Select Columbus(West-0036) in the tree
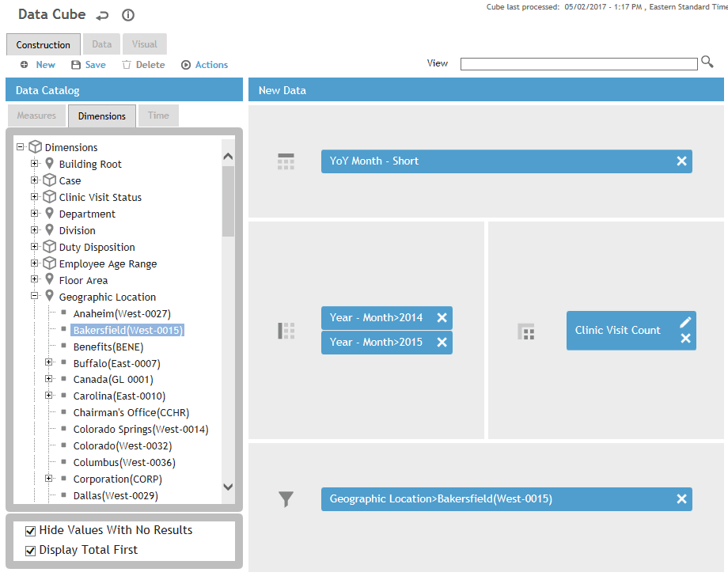The height and width of the screenshot is (576, 728). [124, 463]
